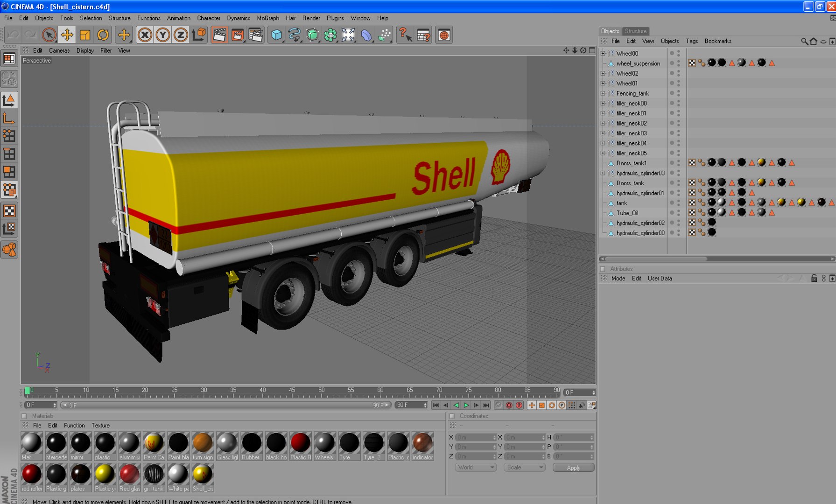
Task: Play animation forwards
Action: tap(466, 405)
